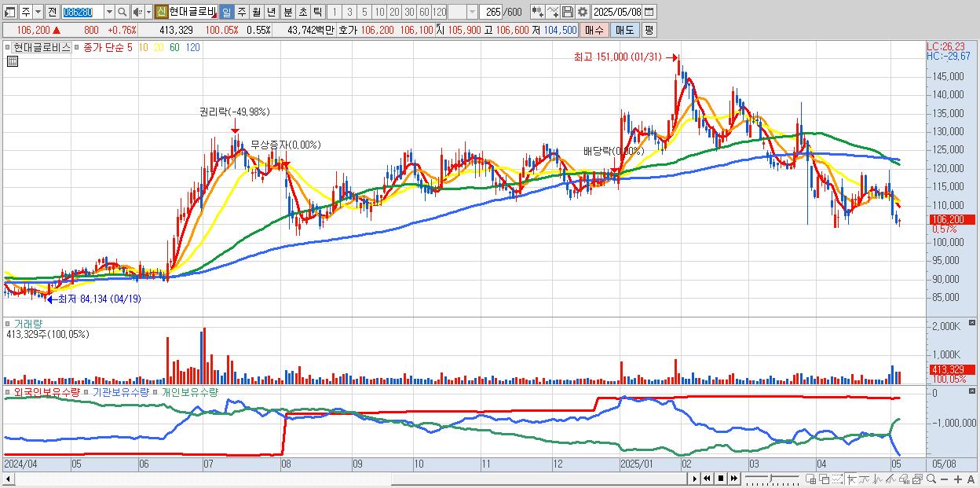The image size is (980, 488).
Task: Choose the 10 interval button
Action: coord(379,12)
